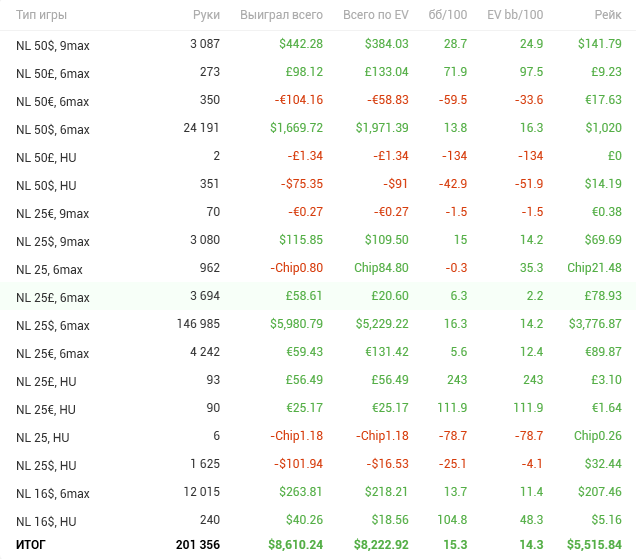The height and width of the screenshot is (559, 636).
Task: Select the NL 25, HU row
Action: coord(318,436)
